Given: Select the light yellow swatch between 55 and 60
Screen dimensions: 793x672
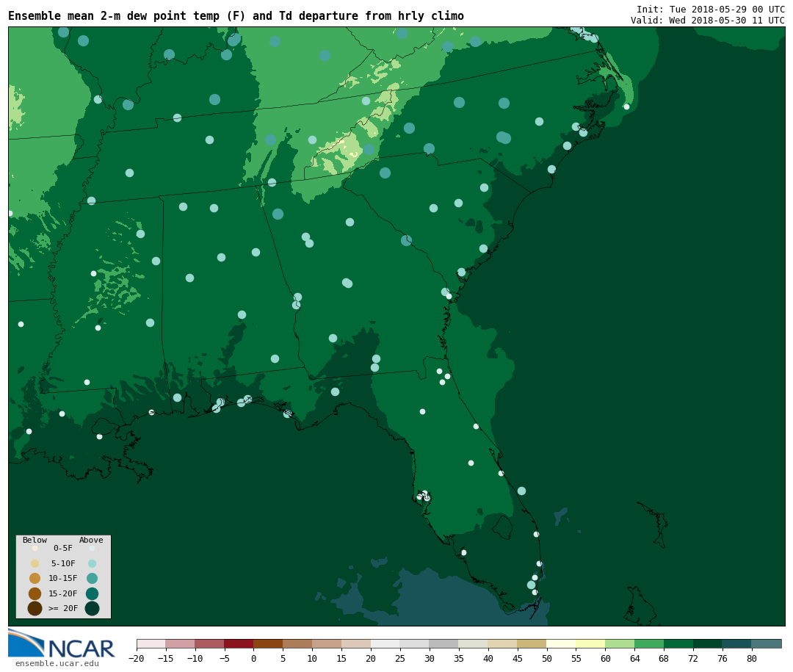Looking at the screenshot, I should pos(591,643).
